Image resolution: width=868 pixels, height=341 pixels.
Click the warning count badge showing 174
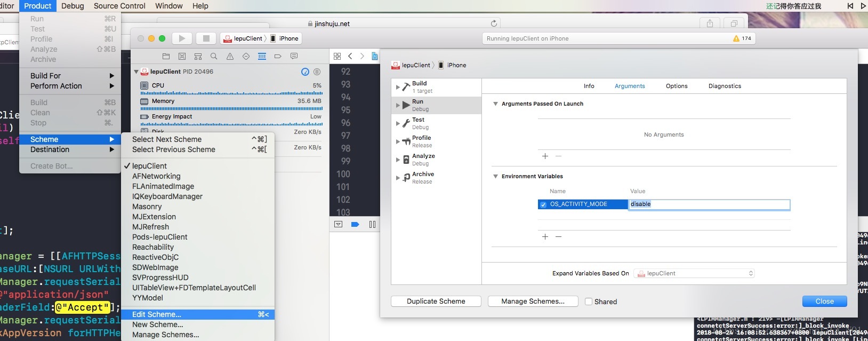742,38
